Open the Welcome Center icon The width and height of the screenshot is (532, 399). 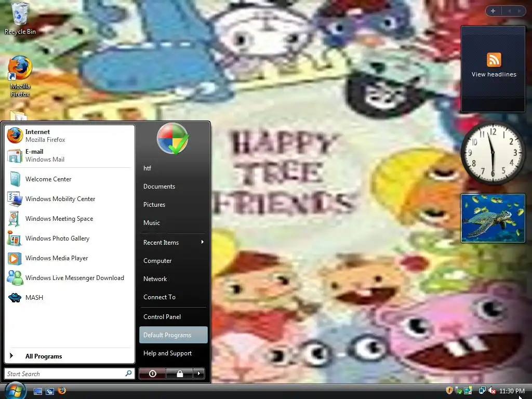(x=15, y=179)
